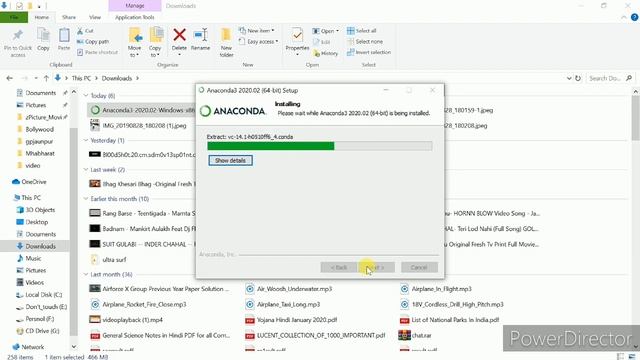Open the Application Tools tab
The height and width of the screenshot is (360, 640).
(x=135, y=17)
